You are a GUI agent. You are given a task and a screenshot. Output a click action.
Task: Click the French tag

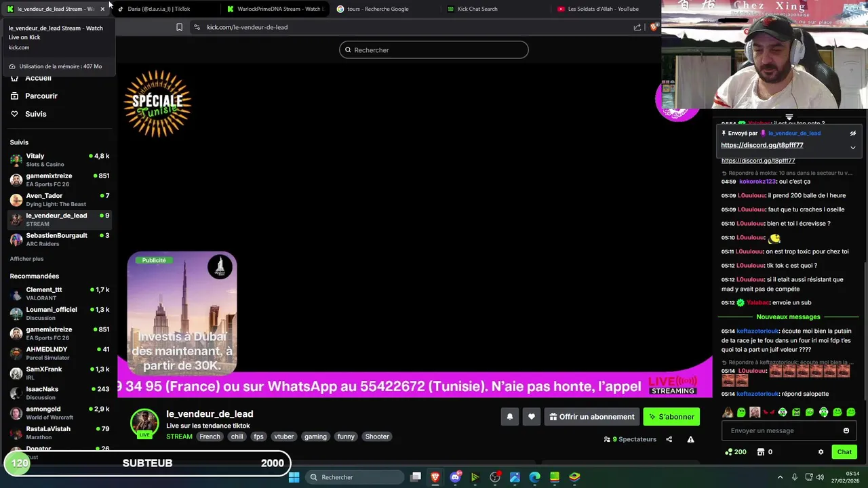tap(210, 436)
